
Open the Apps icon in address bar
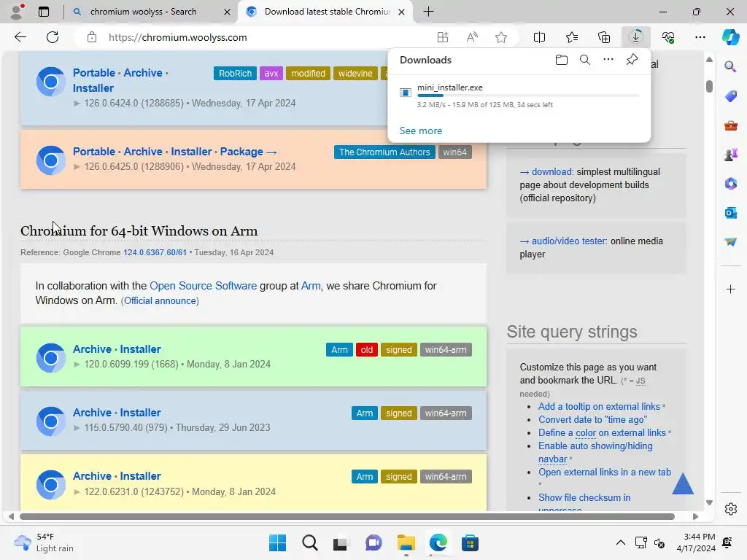pyautogui.click(x=443, y=37)
